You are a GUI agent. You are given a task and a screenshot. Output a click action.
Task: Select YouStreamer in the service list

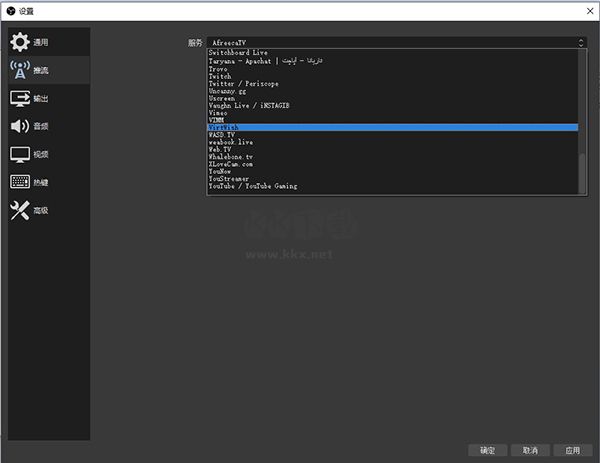(393, 179)
